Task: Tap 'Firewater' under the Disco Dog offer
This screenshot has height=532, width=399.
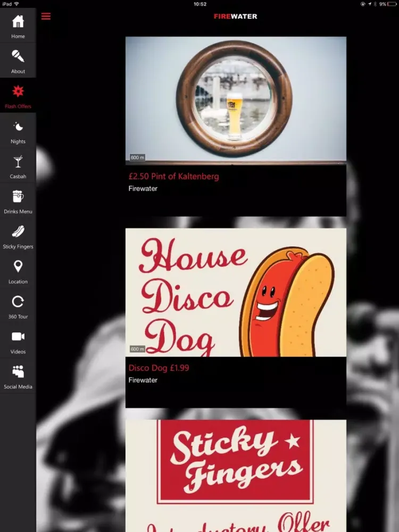Action: (x=143, y=380)
